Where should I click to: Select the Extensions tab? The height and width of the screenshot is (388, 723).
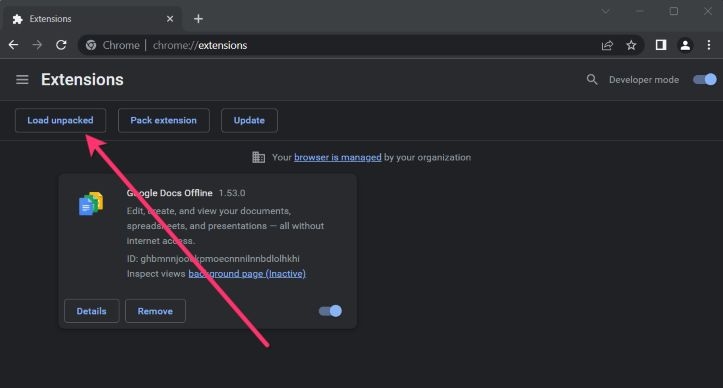[92, 19]
